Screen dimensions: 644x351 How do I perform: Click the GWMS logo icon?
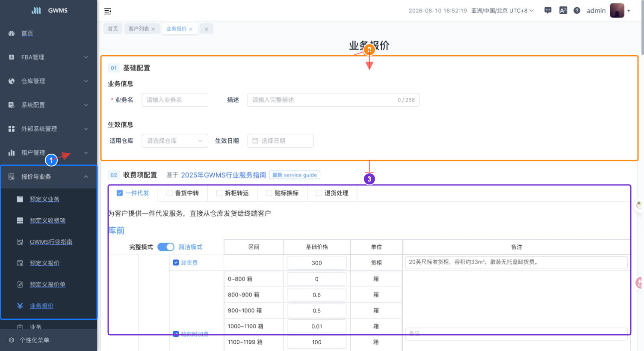[36, 10]
